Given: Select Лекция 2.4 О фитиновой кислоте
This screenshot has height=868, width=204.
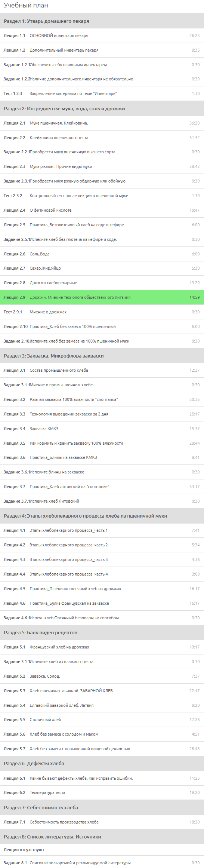Looking at the screenshot, I should pyautogui.click(x=102, y=210).
